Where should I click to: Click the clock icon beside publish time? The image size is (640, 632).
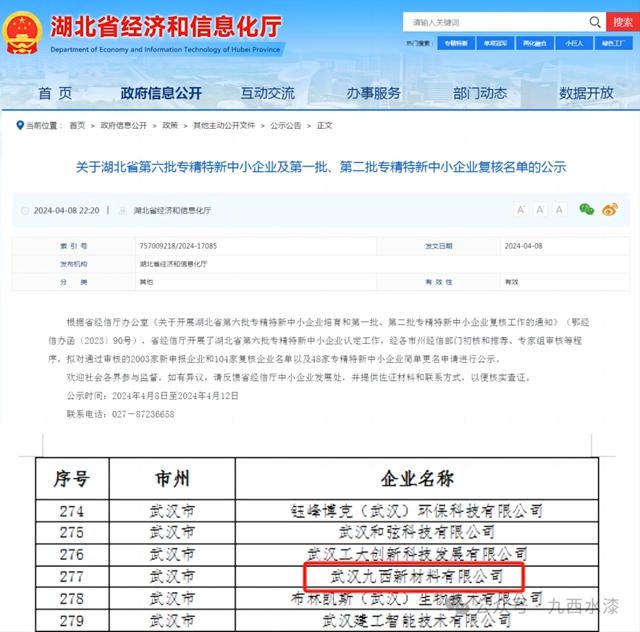pos(25,211)
